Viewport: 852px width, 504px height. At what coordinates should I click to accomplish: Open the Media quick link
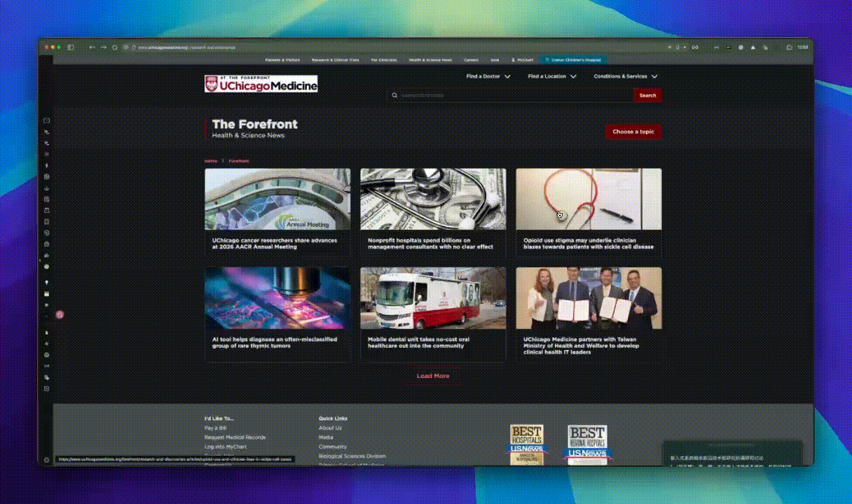pos(326,437)
